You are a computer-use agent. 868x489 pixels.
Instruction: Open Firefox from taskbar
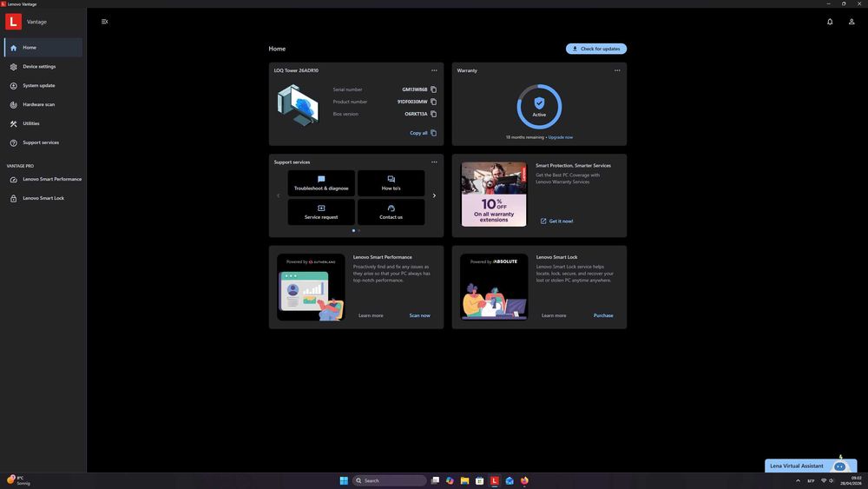(525, 480)
